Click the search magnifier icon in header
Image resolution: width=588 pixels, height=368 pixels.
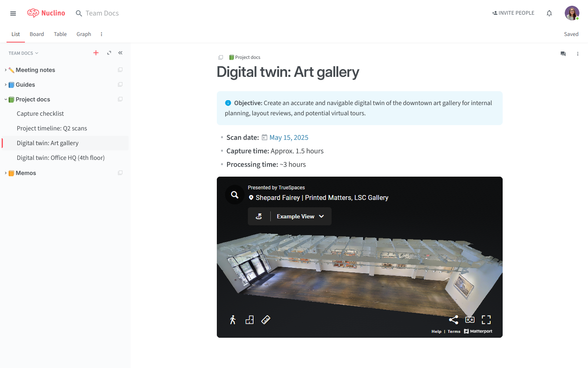(79, 13)
